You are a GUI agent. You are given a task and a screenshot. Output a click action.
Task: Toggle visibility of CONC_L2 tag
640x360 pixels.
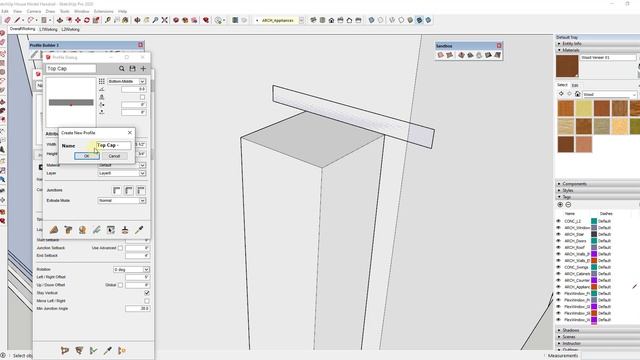558,221
